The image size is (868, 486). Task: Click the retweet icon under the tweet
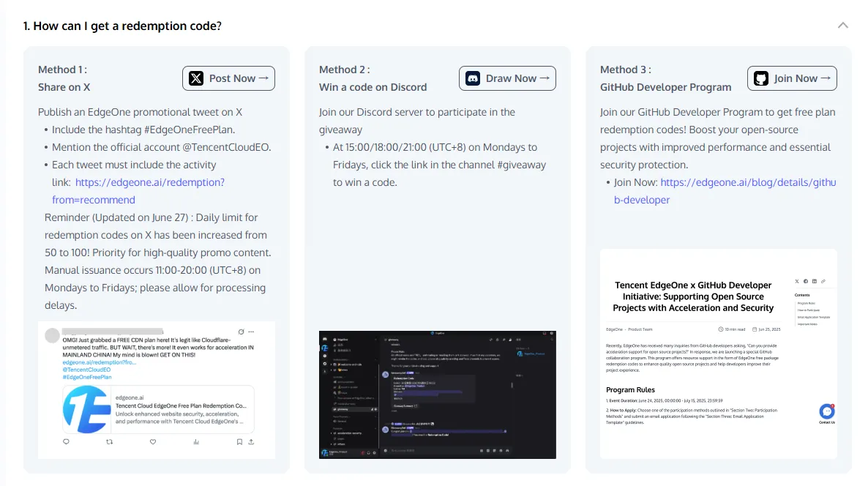pyautogui.click(x=110, y=442)
